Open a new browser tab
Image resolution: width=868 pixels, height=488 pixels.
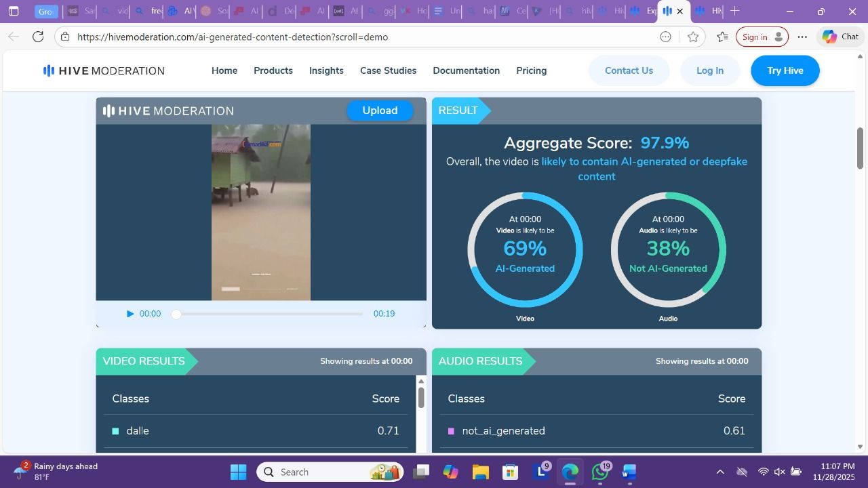click(735, 12)
